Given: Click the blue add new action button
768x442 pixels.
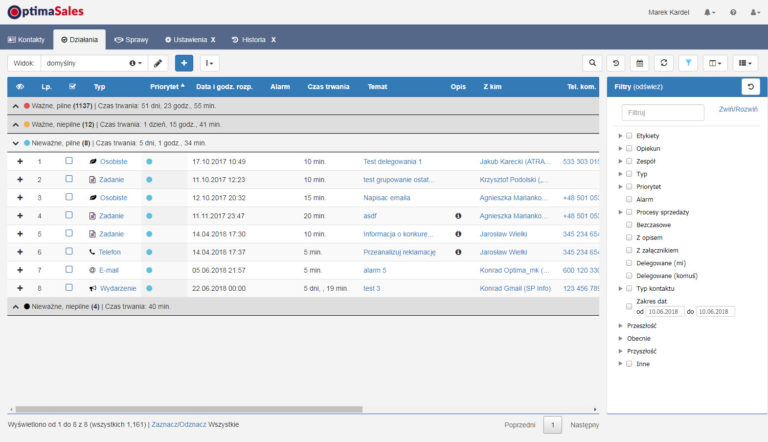Looking at the screenshot, I should [184, 63].
